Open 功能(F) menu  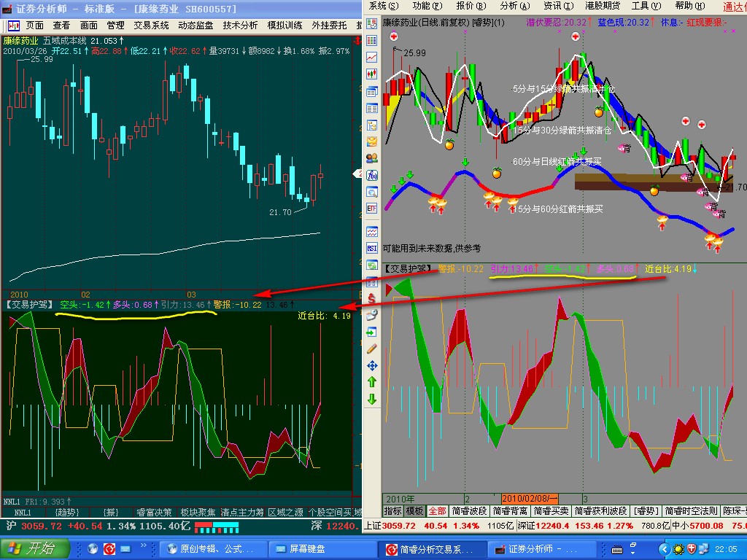pos(427,6)
